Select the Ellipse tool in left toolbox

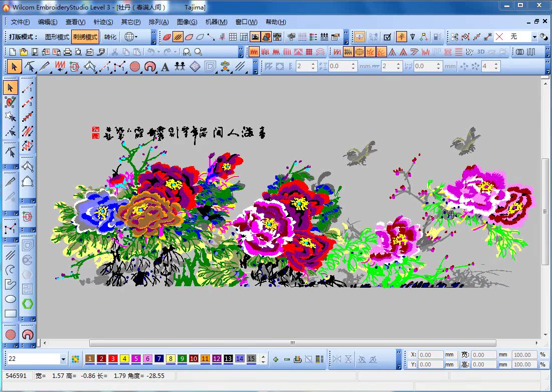coord(11,299)
